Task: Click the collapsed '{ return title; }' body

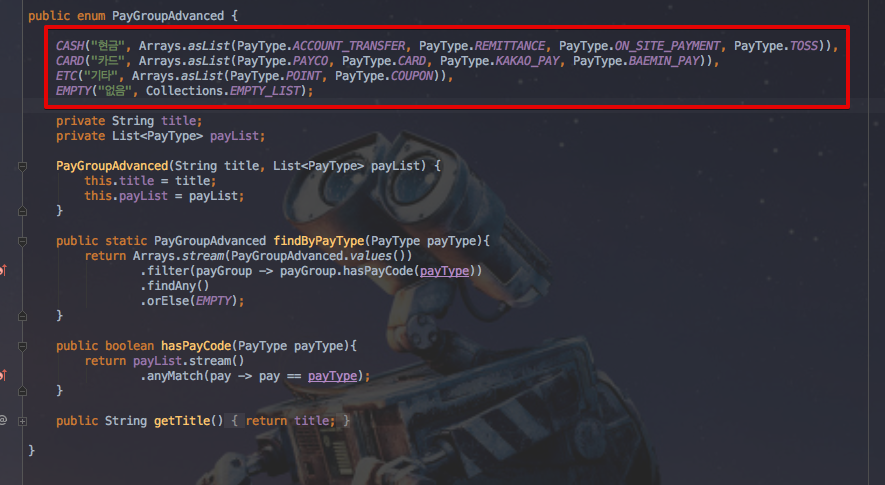Action: [290, 421]
